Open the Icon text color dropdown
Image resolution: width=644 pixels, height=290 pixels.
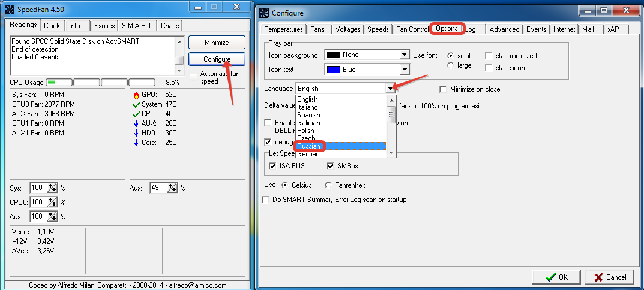405,70
